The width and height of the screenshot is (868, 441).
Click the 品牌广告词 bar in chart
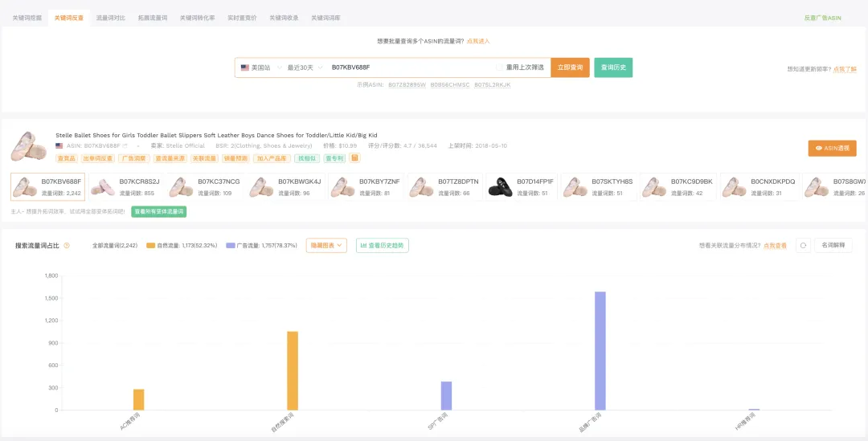pyautogui.click(x=600, y=351)
